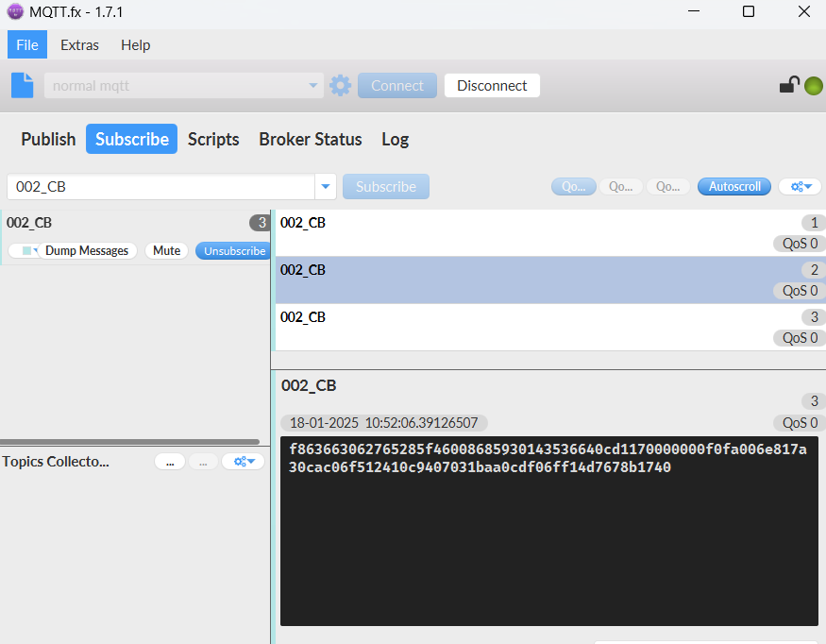The image size is (826, 644).
Task: Select the QoS 2 toggle beside Autoscroll
Action: tap(667, 187)
